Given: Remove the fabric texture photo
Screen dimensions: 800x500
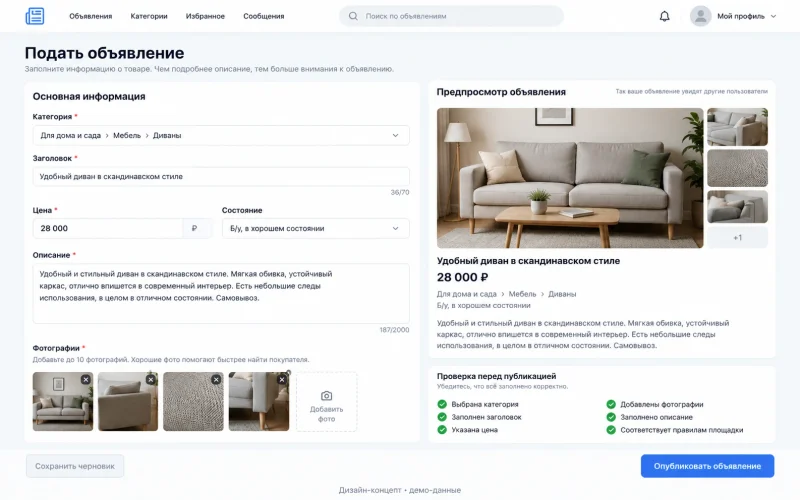Looking at the screenshot, I should pyautogui.click(x=216, y=380).
